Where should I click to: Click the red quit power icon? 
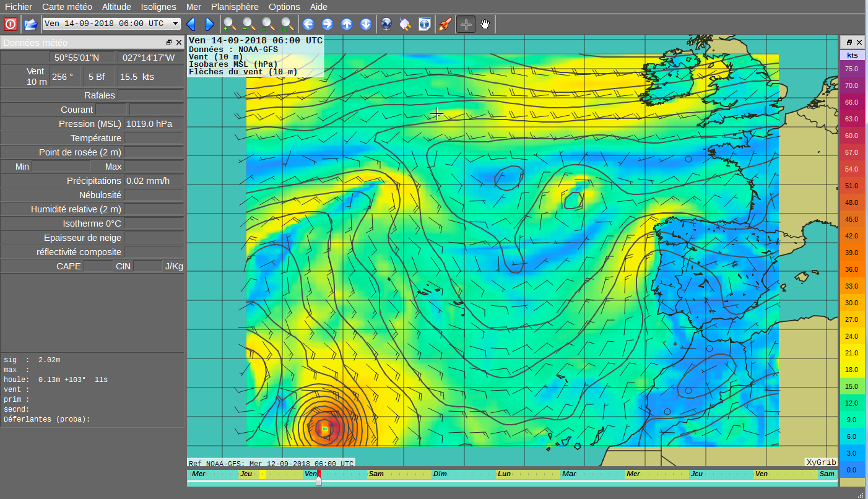(x=11, y=24)
